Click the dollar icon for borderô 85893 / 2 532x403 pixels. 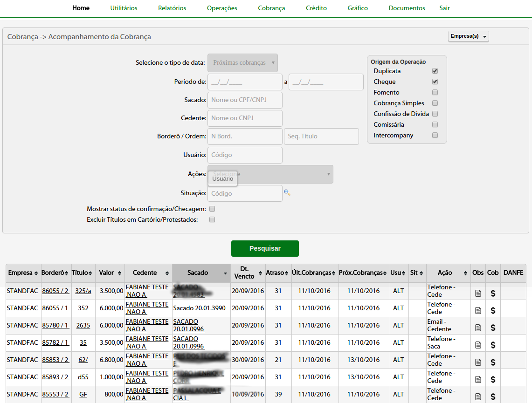(x=493, y=380)
